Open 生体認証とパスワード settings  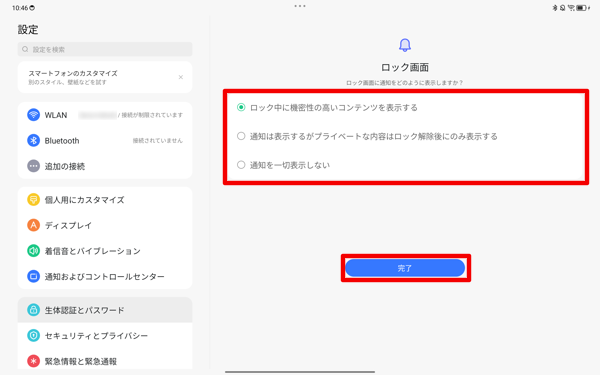(x=105, y=310)
